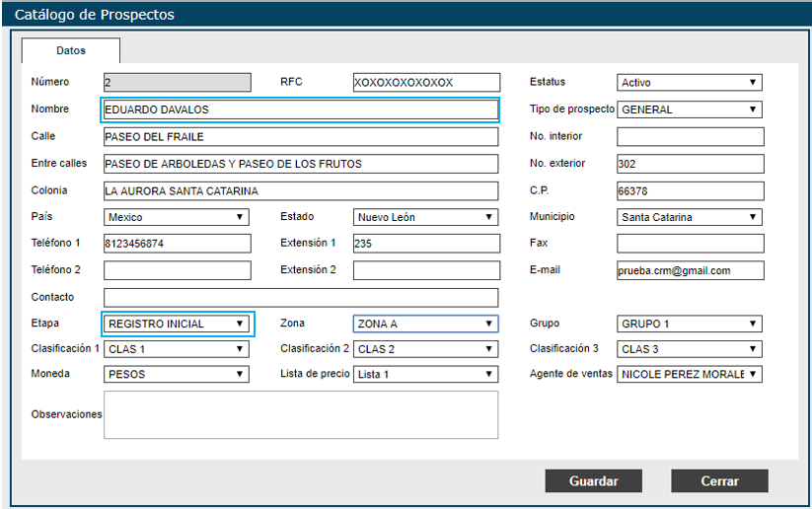The image size is (812, 509).
Task: Open the Zona dropdown
Action: pyautogui.click(x=425, y=324)
